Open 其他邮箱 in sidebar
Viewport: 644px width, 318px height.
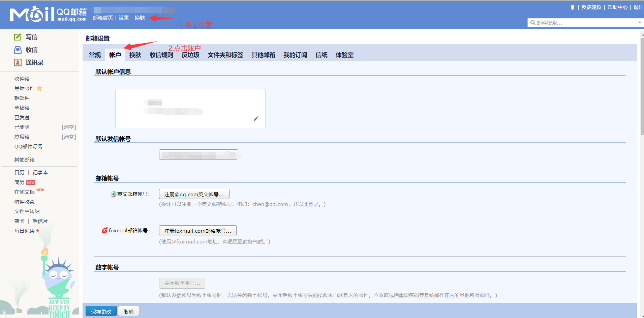pos(24,160)
